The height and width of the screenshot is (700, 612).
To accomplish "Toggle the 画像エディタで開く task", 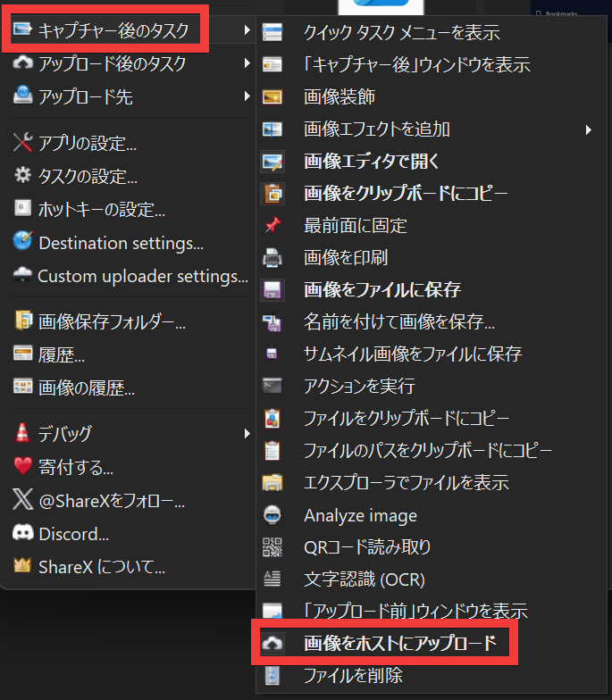I will click(x=371, y=162).
